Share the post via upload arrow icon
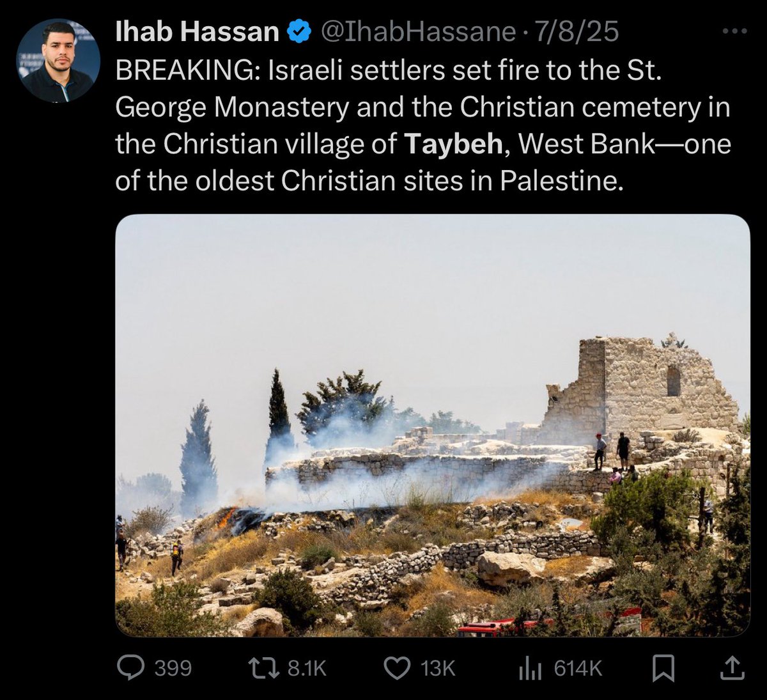The height and width of the screenshot is (700, 767). pos(732,669)
